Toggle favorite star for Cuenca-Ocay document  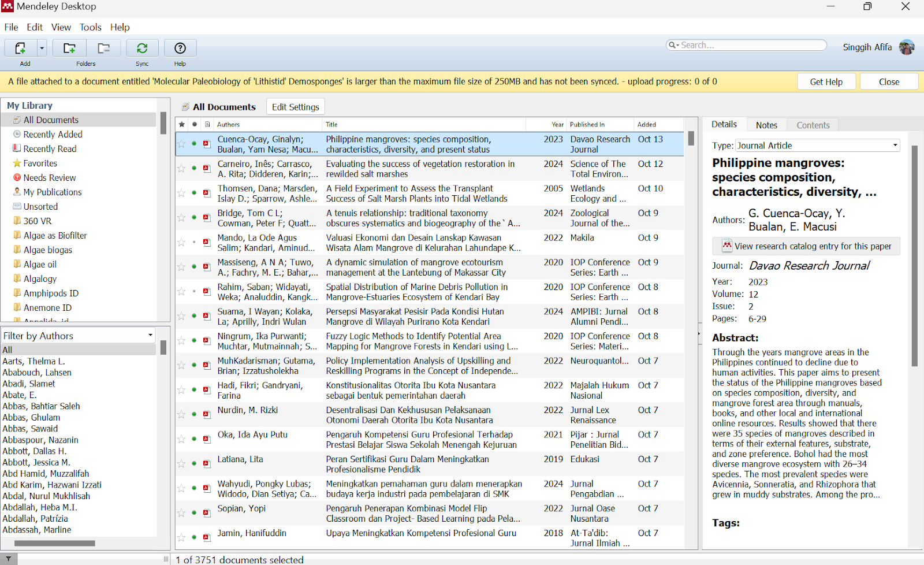[181, 144]
